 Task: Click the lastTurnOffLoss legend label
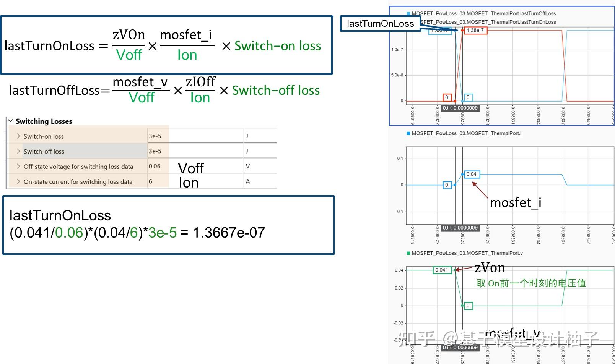[x=484, y=13]
